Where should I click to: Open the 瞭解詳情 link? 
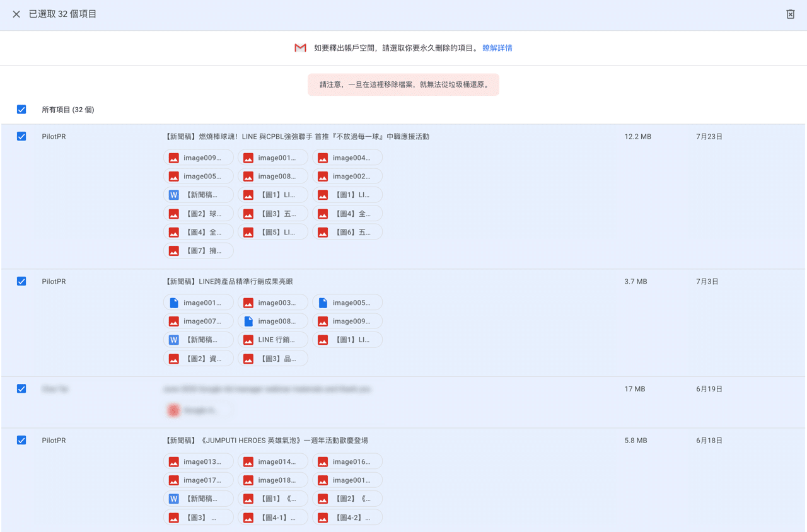tap(497, 48)
